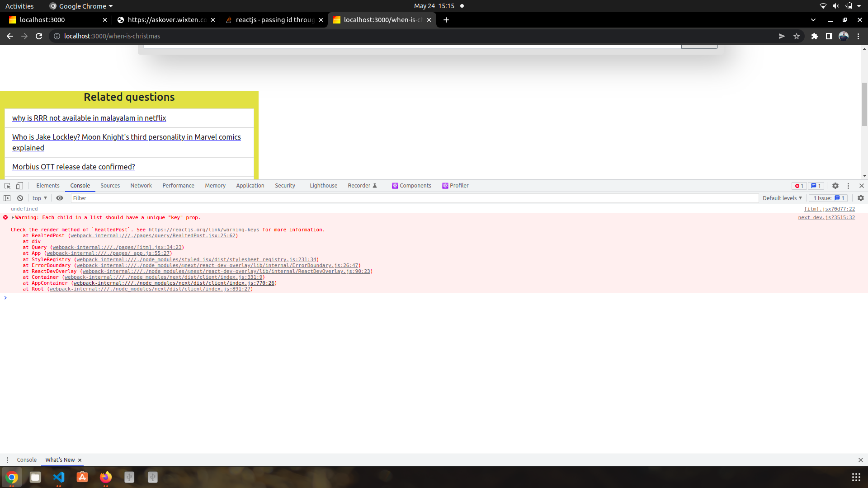Launch Firefox from the dock
This screenshot has height=488, width=868.
pos(106,477)
